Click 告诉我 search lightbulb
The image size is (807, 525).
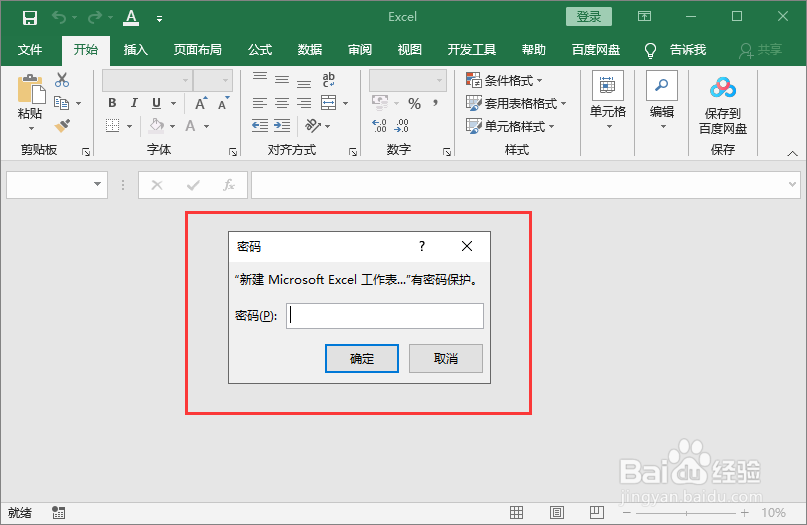coord(651,50)
